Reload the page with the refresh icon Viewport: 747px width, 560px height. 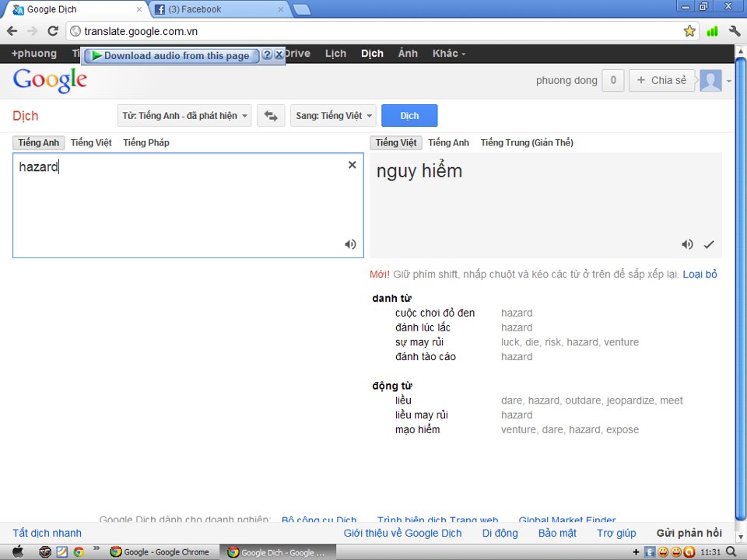tap(53, 31)
